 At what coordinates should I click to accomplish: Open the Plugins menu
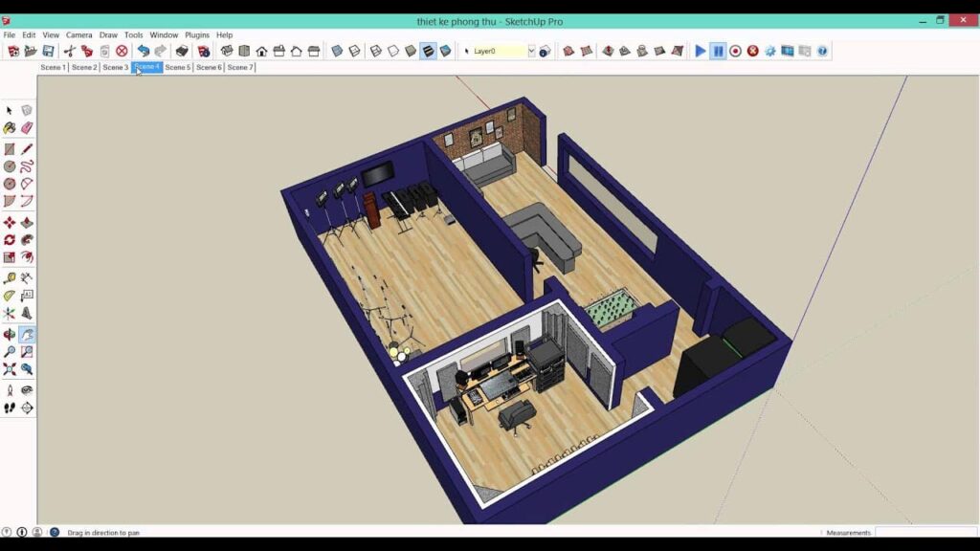pyautogui.click(x=196, y=34)
